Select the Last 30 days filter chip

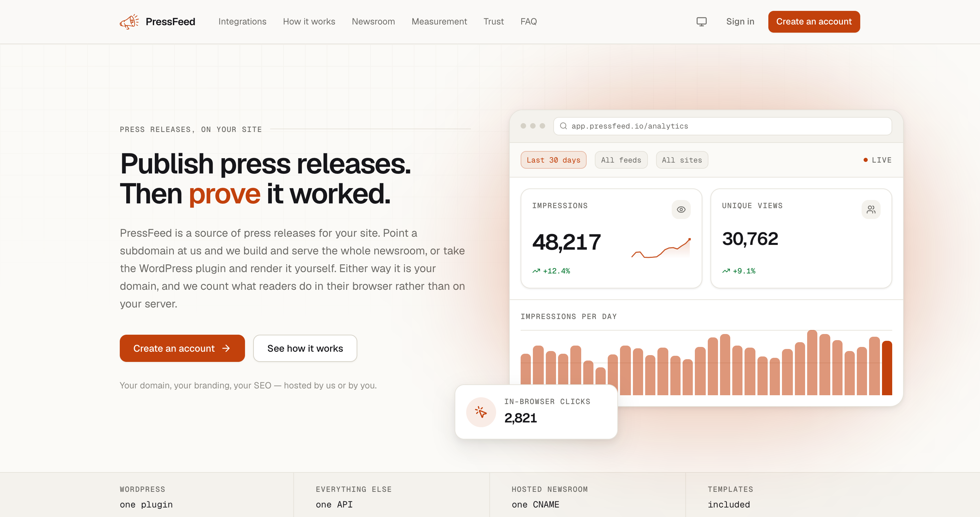(553, 160)
